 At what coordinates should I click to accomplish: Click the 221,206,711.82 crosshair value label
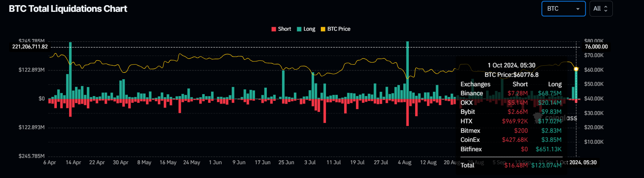pyautogui.click(x=30, y=46)
